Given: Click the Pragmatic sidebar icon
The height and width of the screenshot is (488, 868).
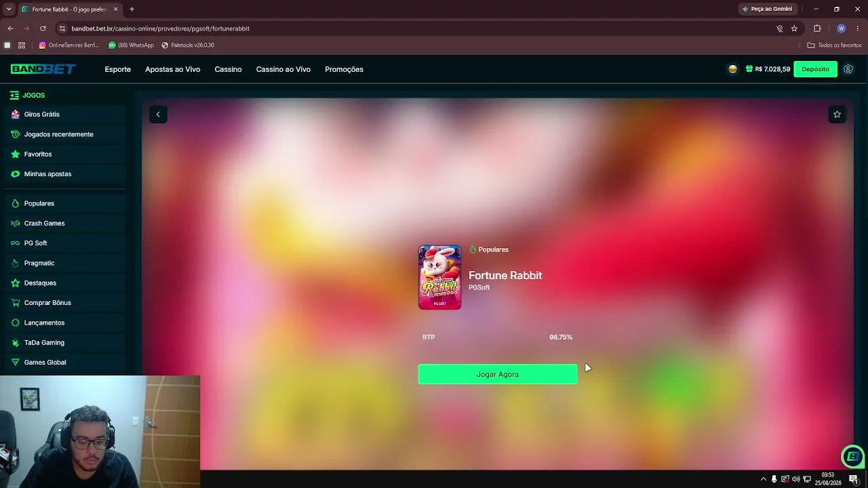Looking at the screenshot, I should (x=15, y=263).
